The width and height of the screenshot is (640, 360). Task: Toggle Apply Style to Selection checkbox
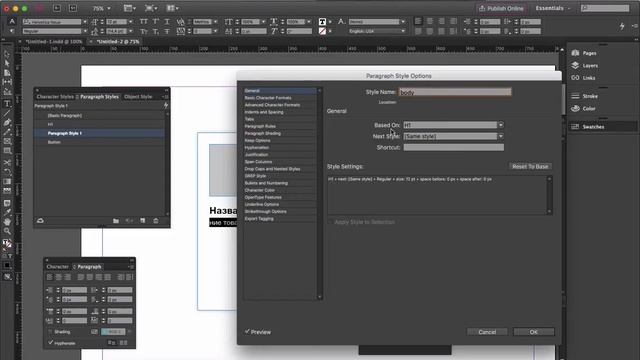coord(330,222)
